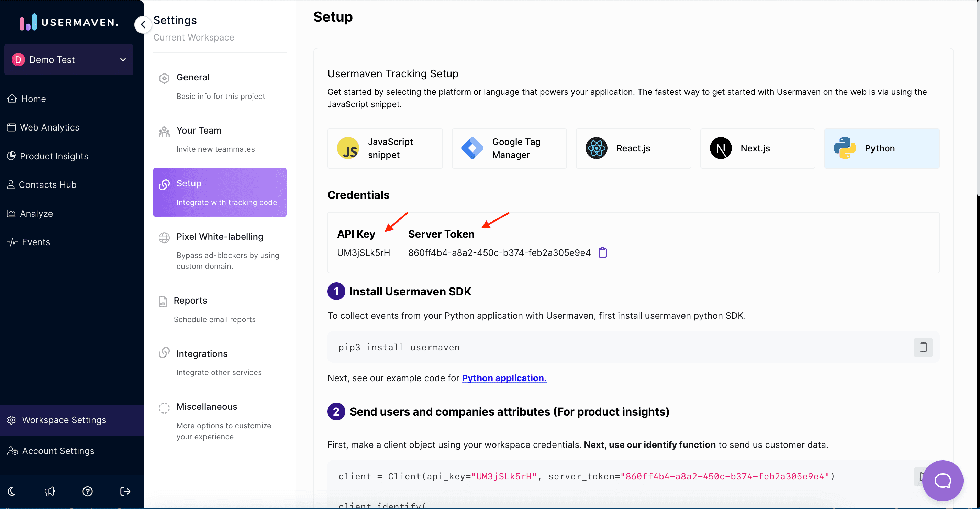Choose the JavaScript snippet platform

(385, 148)
